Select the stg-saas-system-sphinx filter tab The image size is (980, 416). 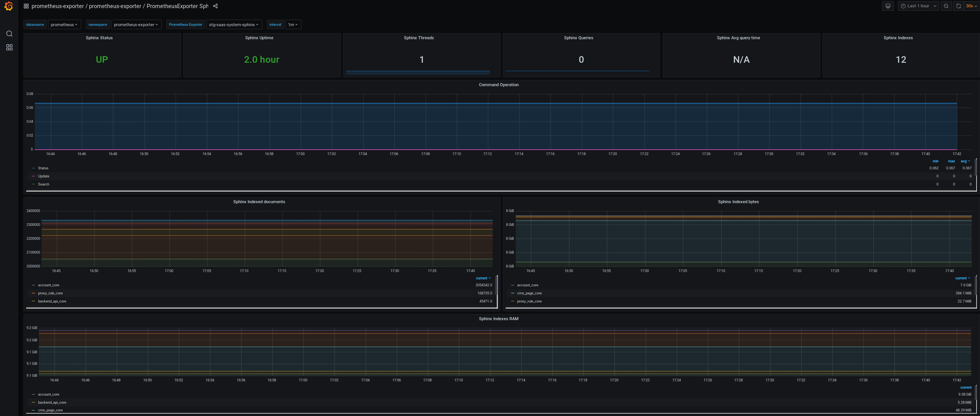235,25
